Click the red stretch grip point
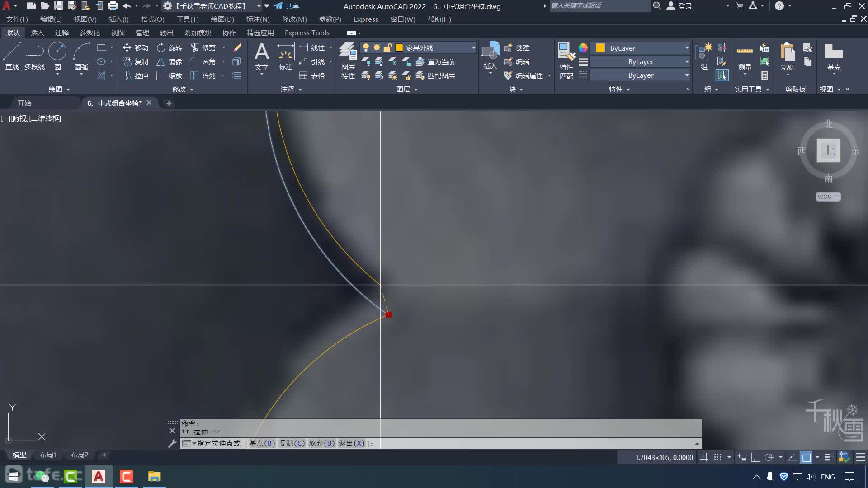Screen dimensions: 868x488 pos(388,314)
